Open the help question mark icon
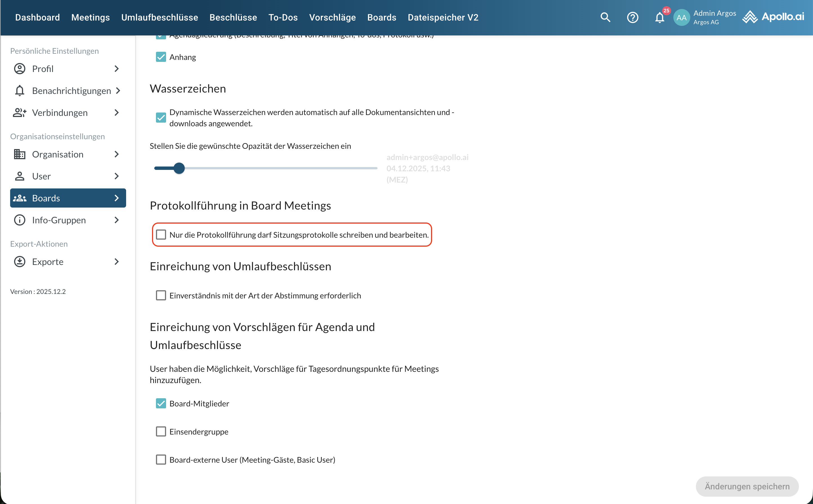 (x=633, y=17)
